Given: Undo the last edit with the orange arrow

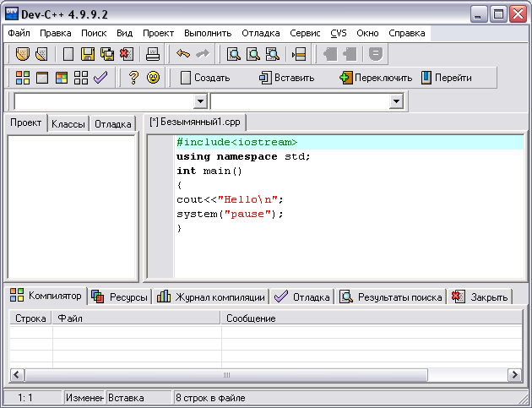Looking at the screenshot, I should (183, 53).
